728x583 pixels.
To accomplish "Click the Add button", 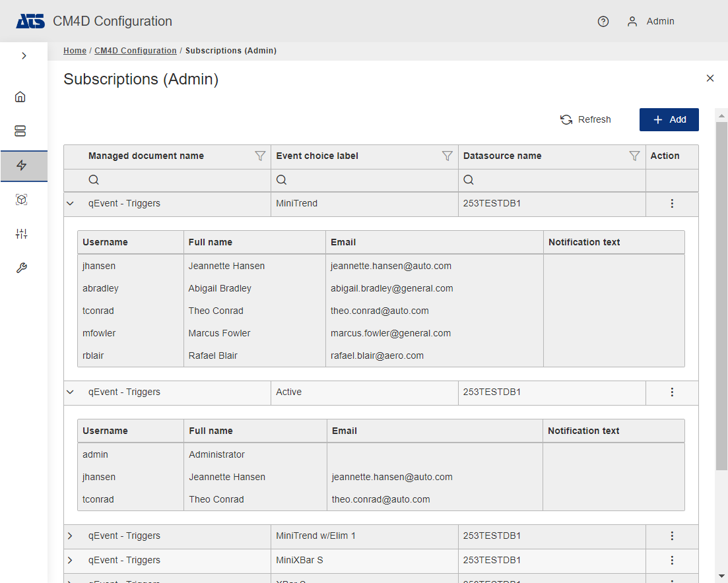I will [669, 119].
